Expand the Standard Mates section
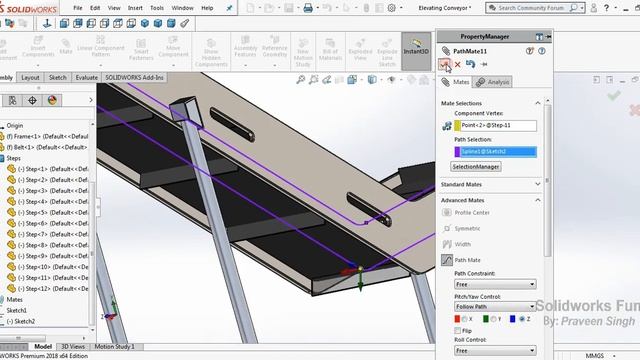 pyautogui.click(x=538, y=184)
